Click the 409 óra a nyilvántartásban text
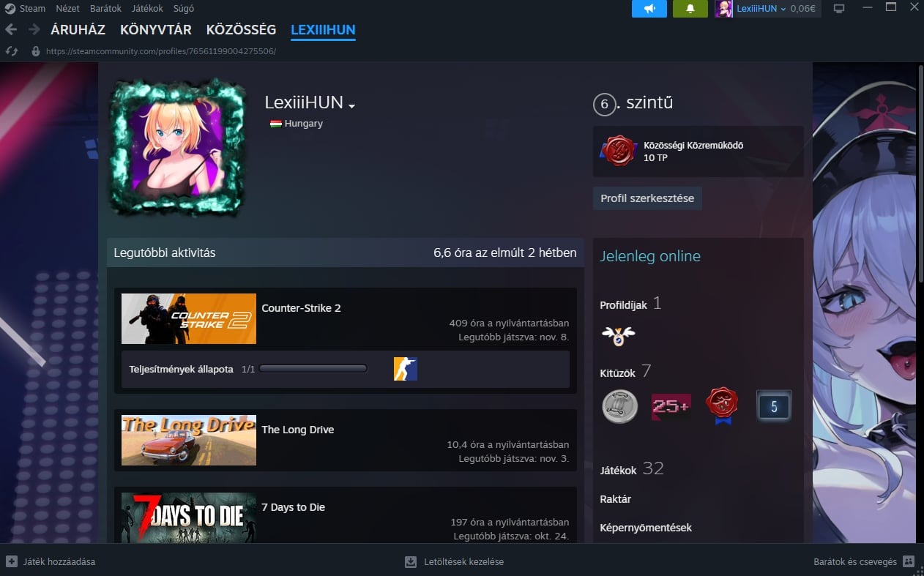 tap(509, 323)
